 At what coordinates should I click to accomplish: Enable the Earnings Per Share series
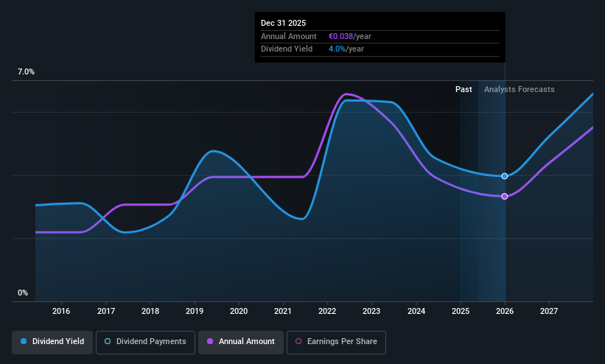[336, 342]
